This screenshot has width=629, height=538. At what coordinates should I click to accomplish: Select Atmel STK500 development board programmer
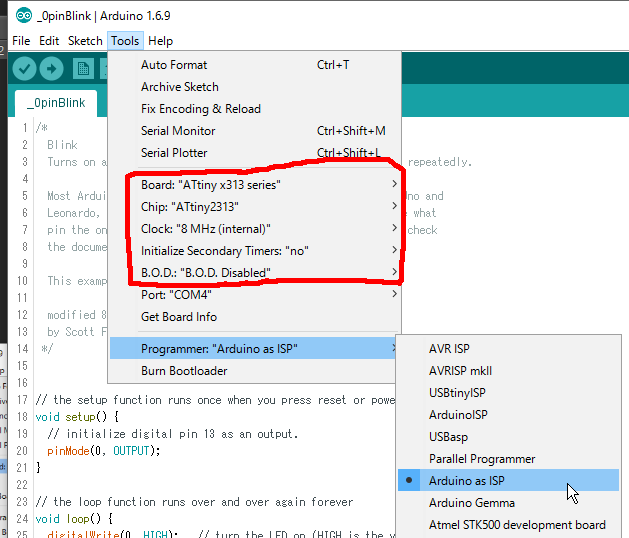pos(508,525)
